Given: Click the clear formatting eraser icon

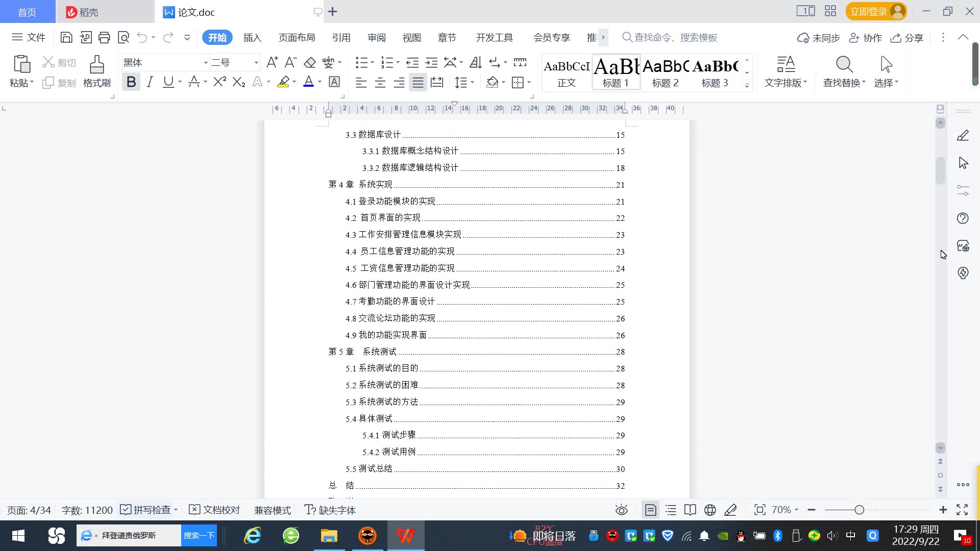Looking at the screenshot, I should pos(309,63).
